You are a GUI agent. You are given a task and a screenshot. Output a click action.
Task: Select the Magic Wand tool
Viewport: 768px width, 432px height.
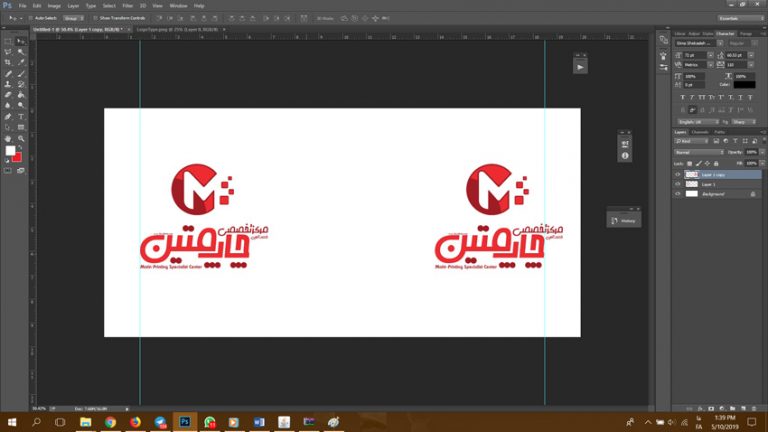21,52
